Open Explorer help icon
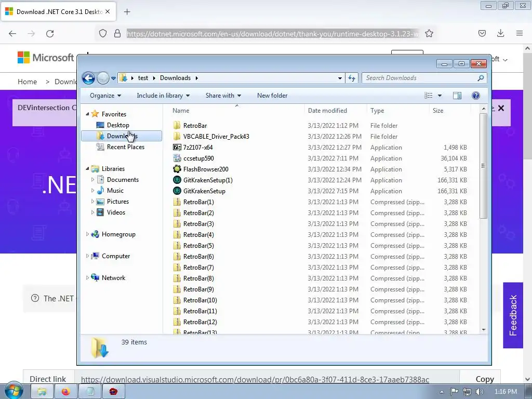The height and width of the screenshot is (399, 532). (x=476, y=96)
